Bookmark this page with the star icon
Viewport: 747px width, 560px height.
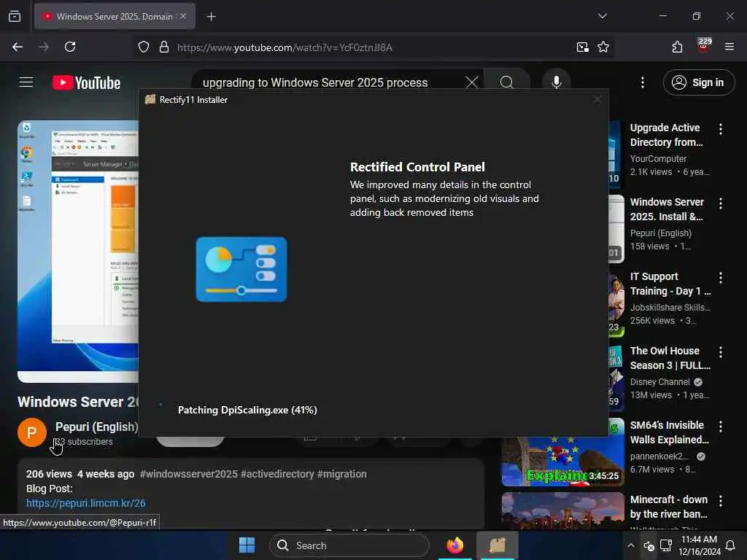[603, 47]
